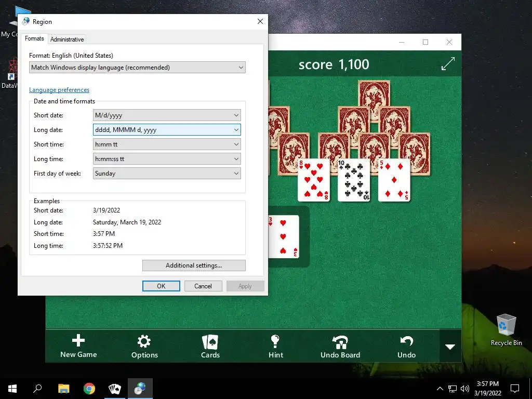Select the 10 of clubs card
The width and height of the screenshot is (532, 399).
(353, 180)
